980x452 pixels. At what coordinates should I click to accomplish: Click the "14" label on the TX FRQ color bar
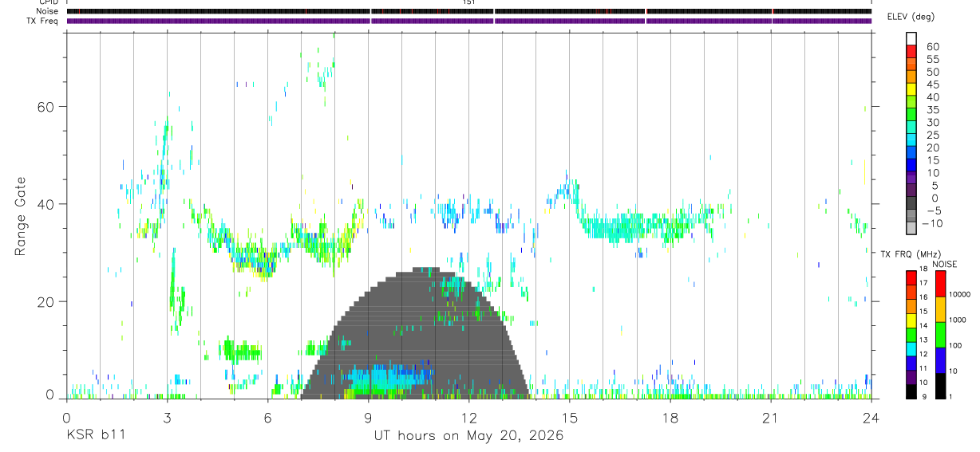(x=923, y=325)
